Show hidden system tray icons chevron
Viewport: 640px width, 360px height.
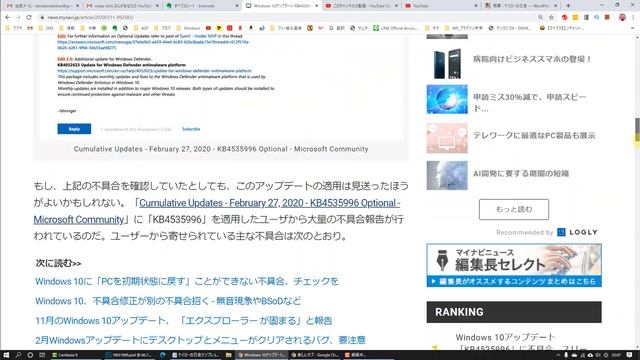pyautogui.click(x=558, y=355)
